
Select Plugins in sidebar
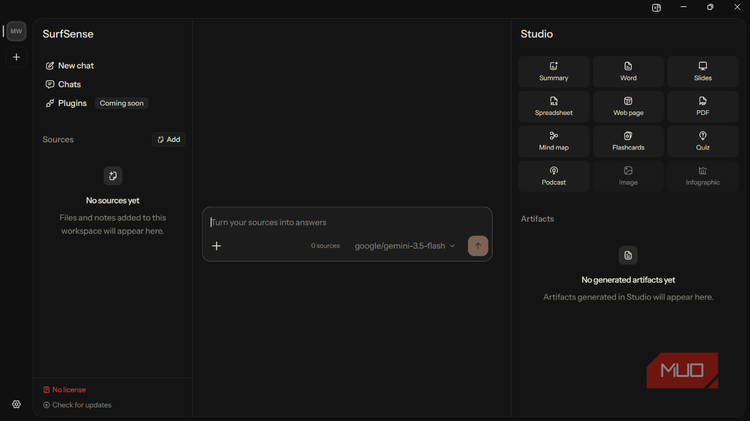pos(66,103)
